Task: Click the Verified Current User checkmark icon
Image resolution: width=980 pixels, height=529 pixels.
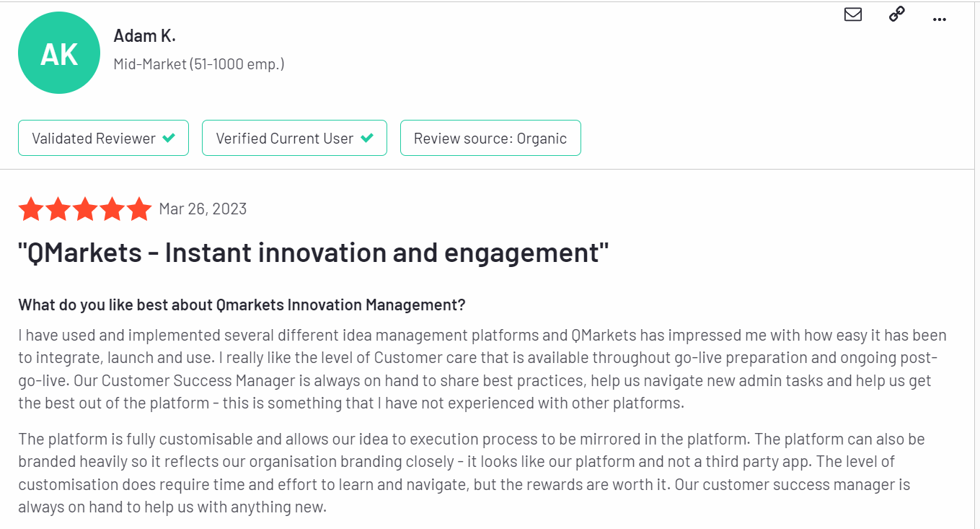Action: coord(367,138)
